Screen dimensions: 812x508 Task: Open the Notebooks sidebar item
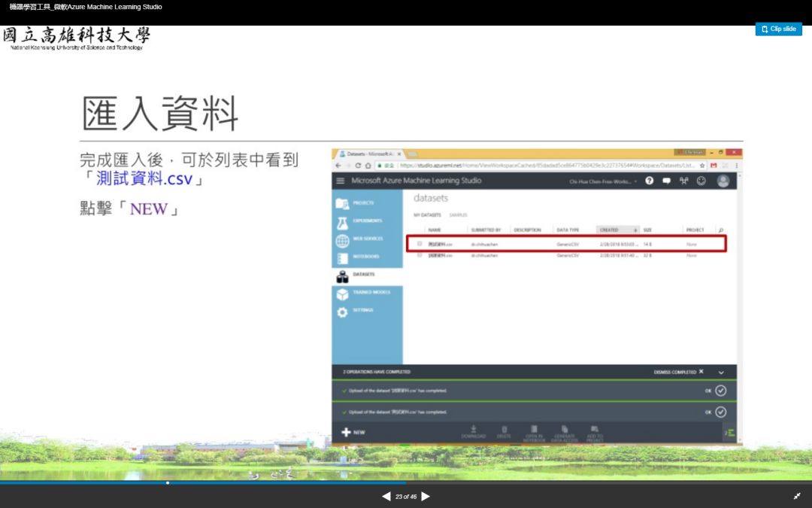pyautogui.click(x=367, y=257)
